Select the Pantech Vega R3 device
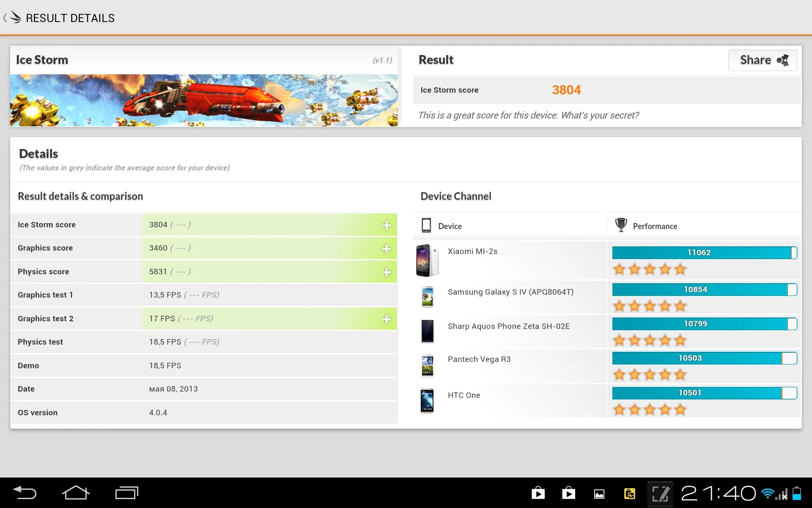This screenshot has height=508, width=812. 479,359
